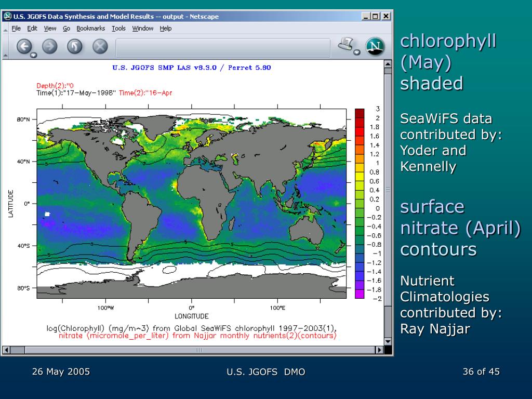Reload the page with the Reload button

pos(75,46)
